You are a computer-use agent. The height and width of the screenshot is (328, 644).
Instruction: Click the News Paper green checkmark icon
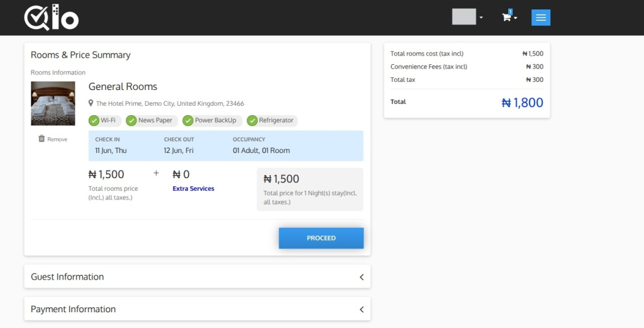pos(131,120)
